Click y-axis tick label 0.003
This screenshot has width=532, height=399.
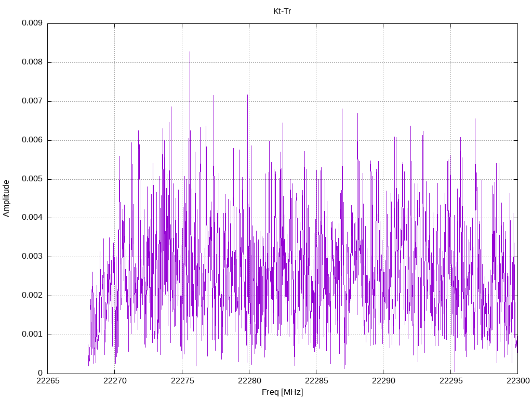[x=32, y=257]
